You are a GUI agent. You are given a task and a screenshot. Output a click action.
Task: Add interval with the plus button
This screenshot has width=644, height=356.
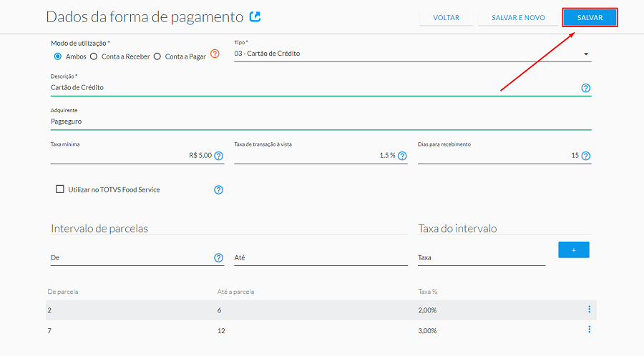[x=574, y=249]
